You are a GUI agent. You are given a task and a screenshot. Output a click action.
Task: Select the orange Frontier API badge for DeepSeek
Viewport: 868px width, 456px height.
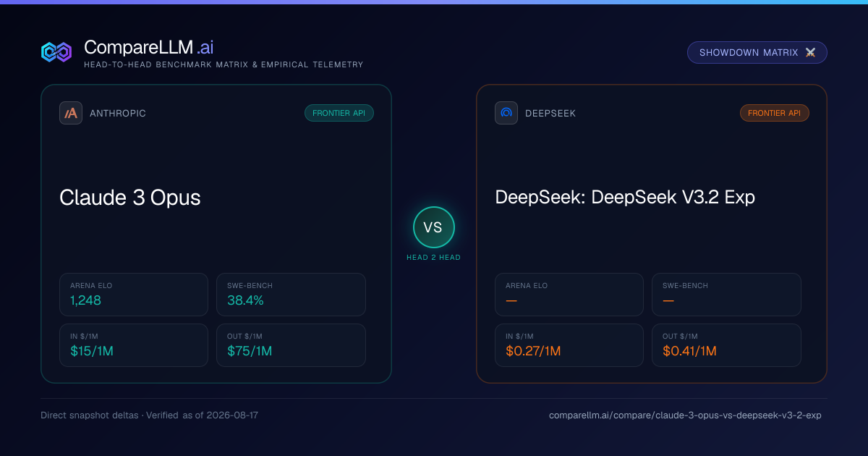pyautogui.click(x=775, y=113)
